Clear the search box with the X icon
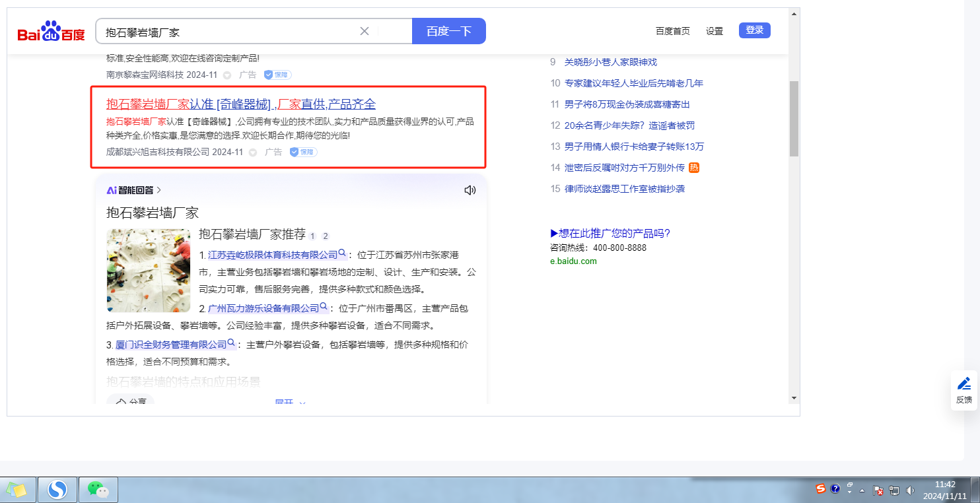The height and width of the screenshot is (503, 980). point(365,31)
